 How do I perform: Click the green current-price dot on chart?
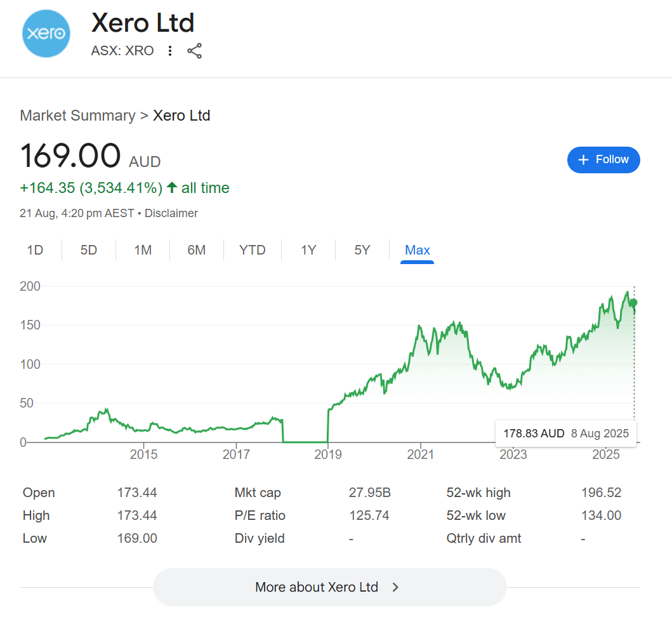634,303
